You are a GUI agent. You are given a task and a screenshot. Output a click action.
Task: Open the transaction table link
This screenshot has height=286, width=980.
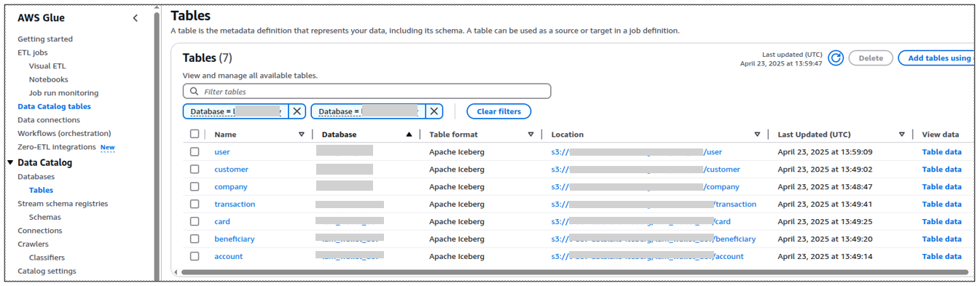tap(235, 204)
